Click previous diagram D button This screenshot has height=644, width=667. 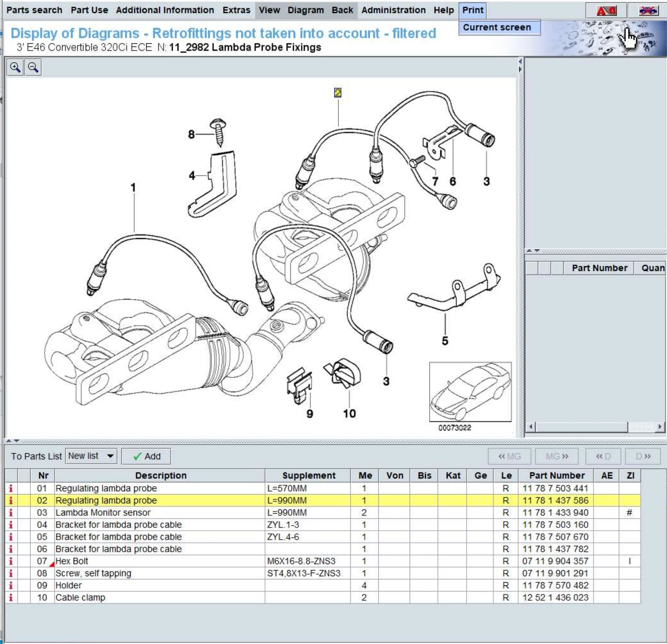[x=603, y=456]
